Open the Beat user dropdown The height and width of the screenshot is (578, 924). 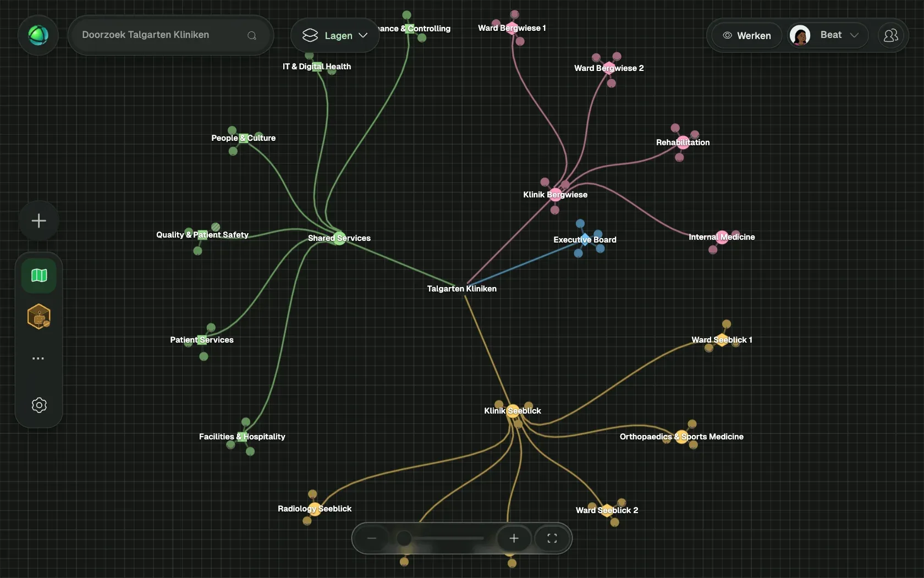pyautogui.click(x=828, y=35)
